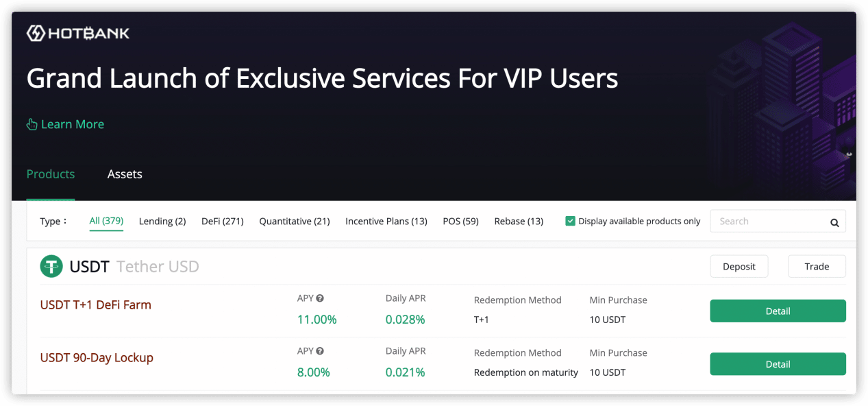
Task: Select the Products tab
Action: [x=51, y=174]
